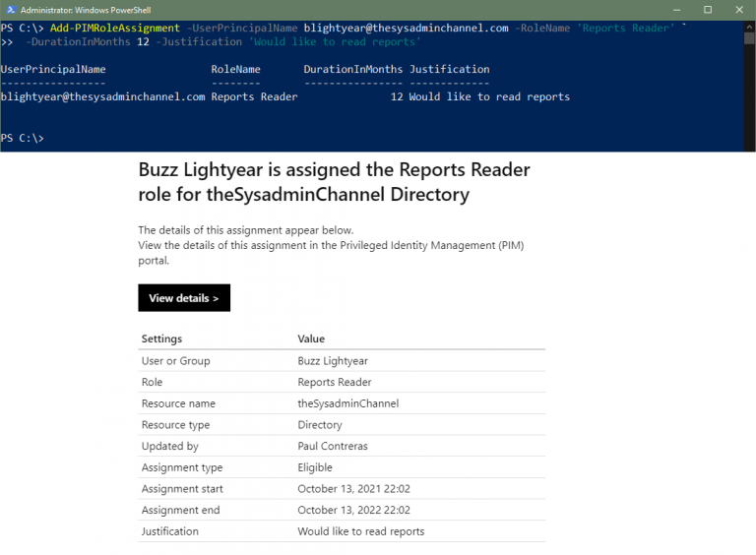
Task: Click the Add-PIMRoleAssignment command text
Action: [115, 28]
